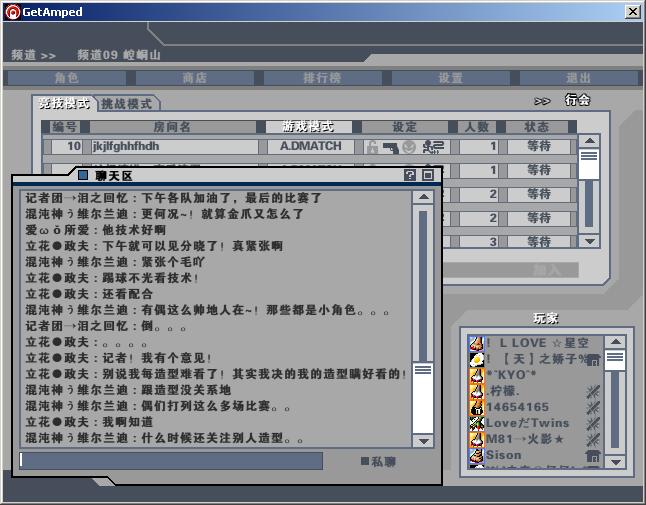
Task: Click the chat message input field
Action: [170, 461]
